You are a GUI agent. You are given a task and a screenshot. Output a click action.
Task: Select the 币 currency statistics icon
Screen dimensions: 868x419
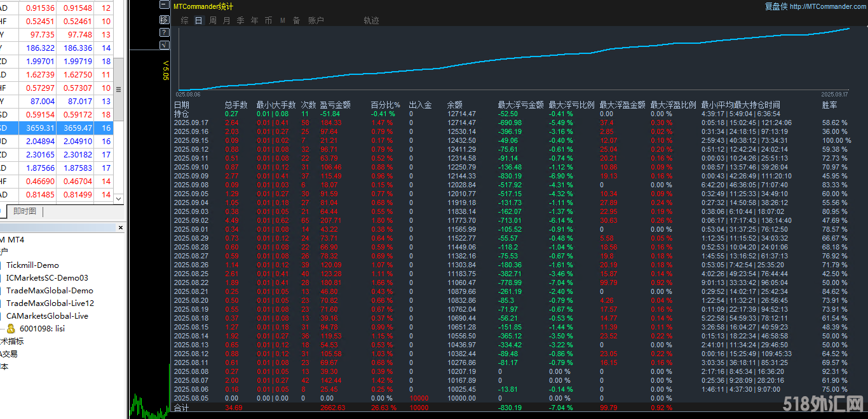click(268, 20)
